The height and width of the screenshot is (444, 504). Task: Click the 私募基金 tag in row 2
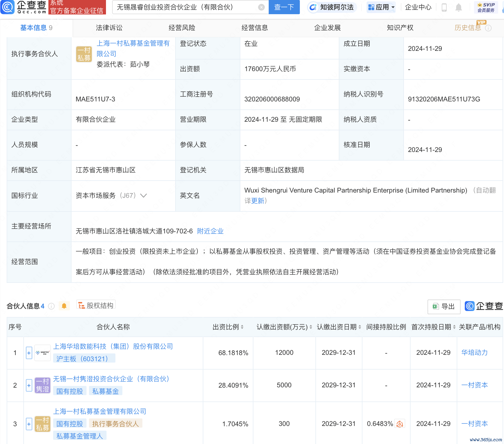[105, 391]
